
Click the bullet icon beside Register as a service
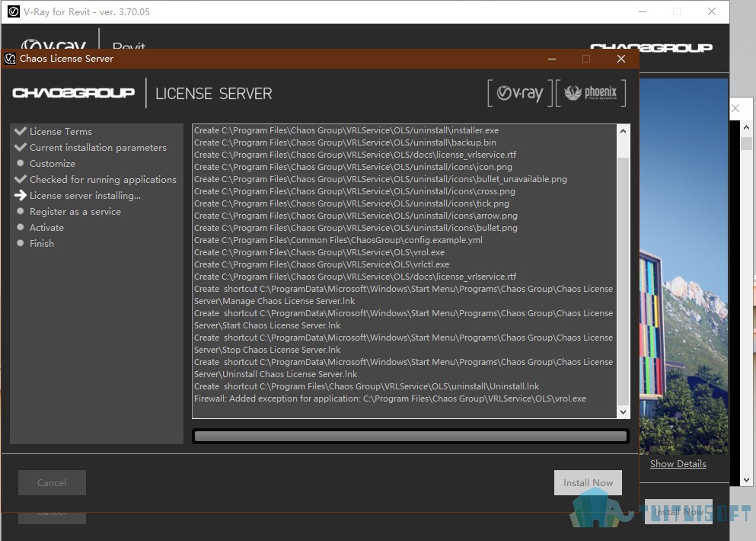(x=21, y=211)
